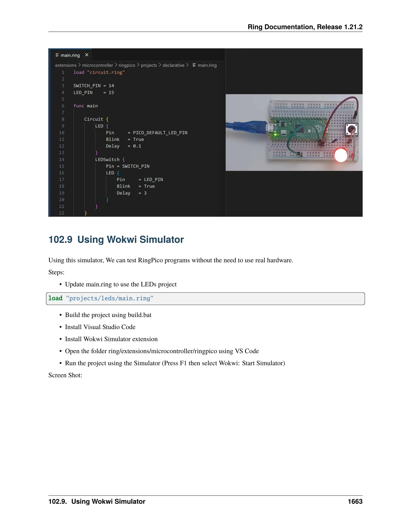Open the extensions breadcrumb segment
Image resolution: width=411 pixels, height=532 pixels.
point(66,65)
